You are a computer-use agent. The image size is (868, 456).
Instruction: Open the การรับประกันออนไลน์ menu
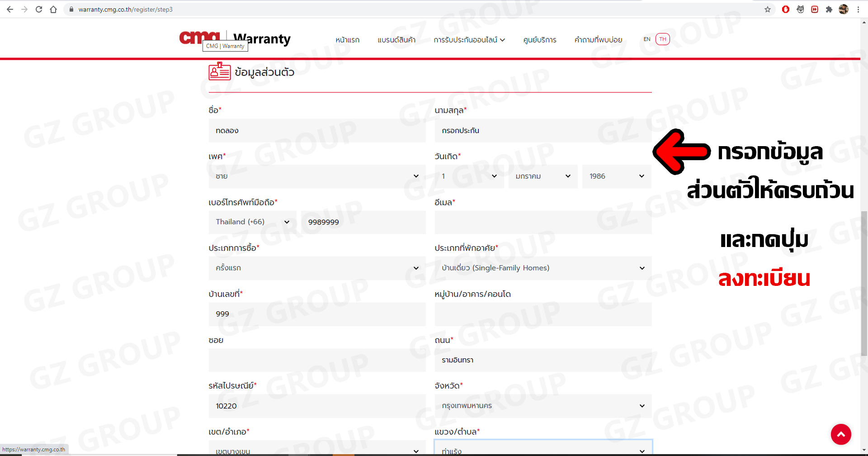[469, 40]
